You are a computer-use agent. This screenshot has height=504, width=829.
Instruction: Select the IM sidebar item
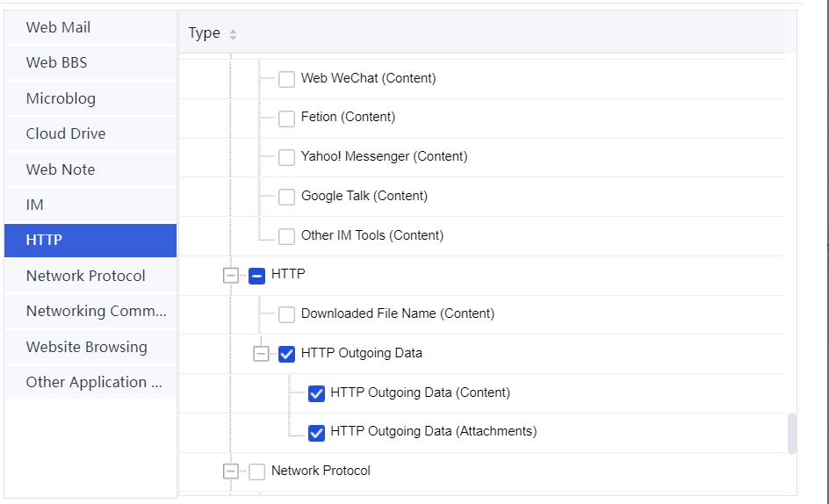click(x=35, y=205)
